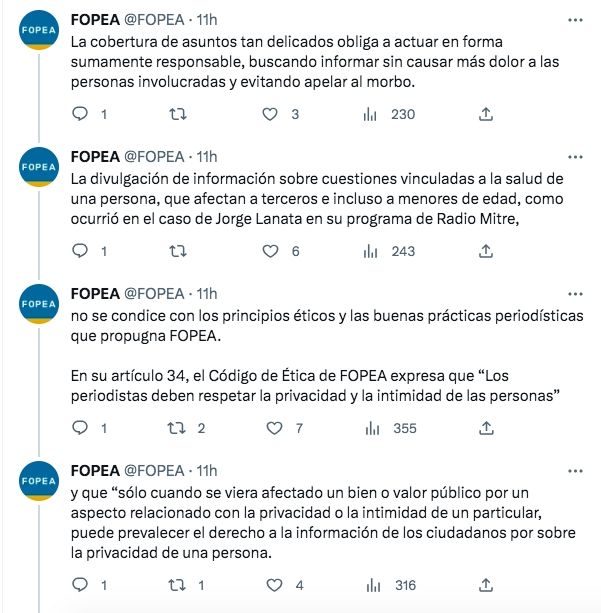Open more options on Jorge Lanata tweet
The height and width of the screenshot is (613, 601).
click(574, 157)
